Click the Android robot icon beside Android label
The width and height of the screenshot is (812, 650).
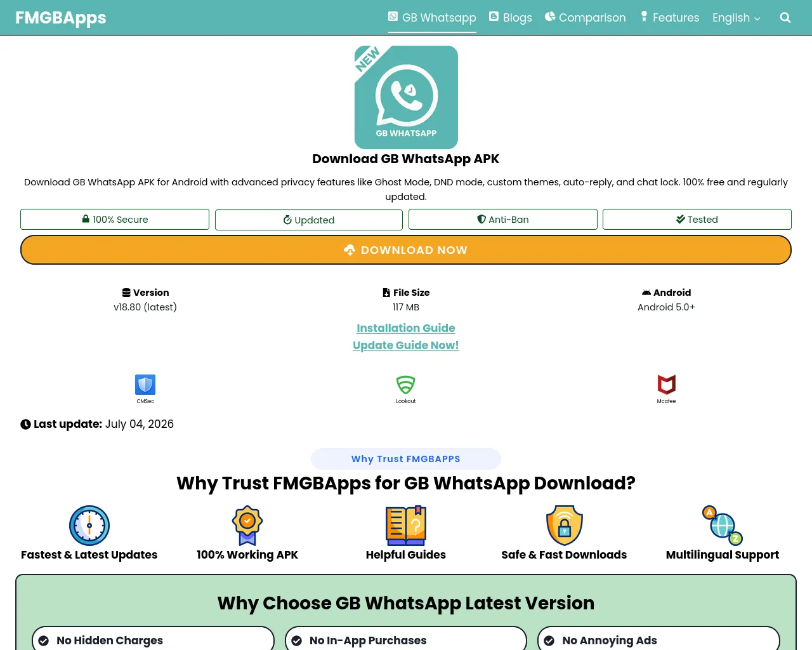click(646, 293)
